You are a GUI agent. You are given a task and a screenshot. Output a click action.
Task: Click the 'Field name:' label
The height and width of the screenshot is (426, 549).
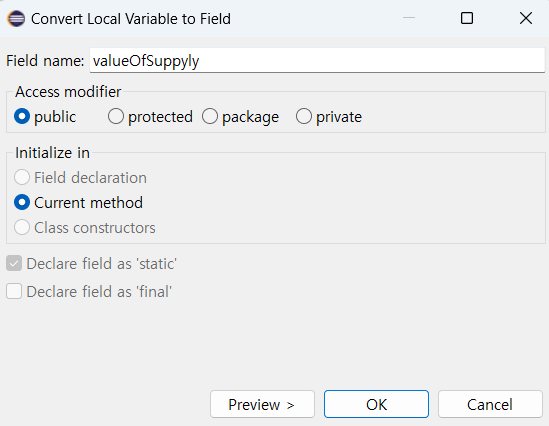[x=45, y=61]
